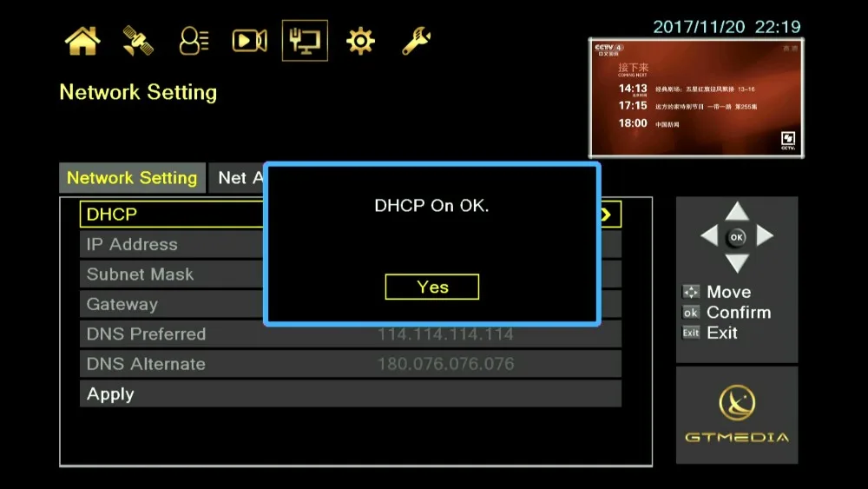Image resolution: width=868 pixels, height=489 pixels.
Task: Select the network monitor icon
Action: click(305, 41)
